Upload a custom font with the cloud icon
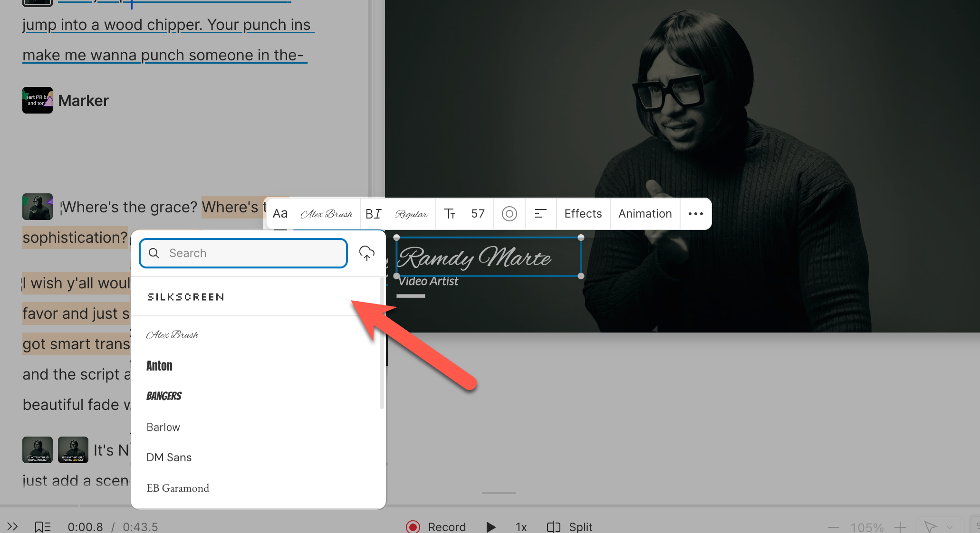The image size is (980, 533). pyautogui.click(x=366, y=253)
